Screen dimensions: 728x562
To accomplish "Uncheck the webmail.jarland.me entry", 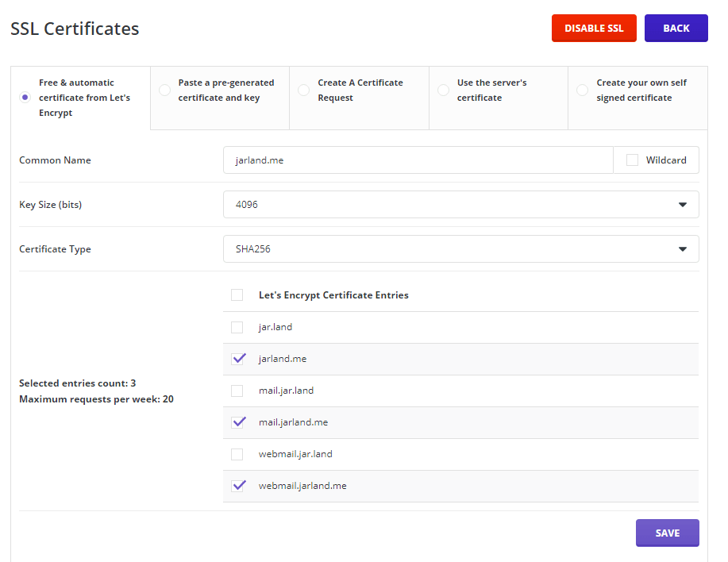I will 237,486.
